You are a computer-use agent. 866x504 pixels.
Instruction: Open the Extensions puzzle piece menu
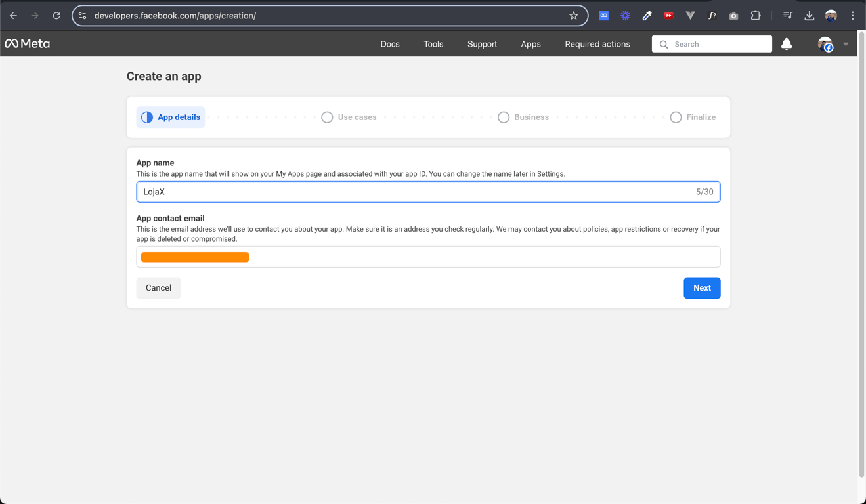click(x=755, y=16)
